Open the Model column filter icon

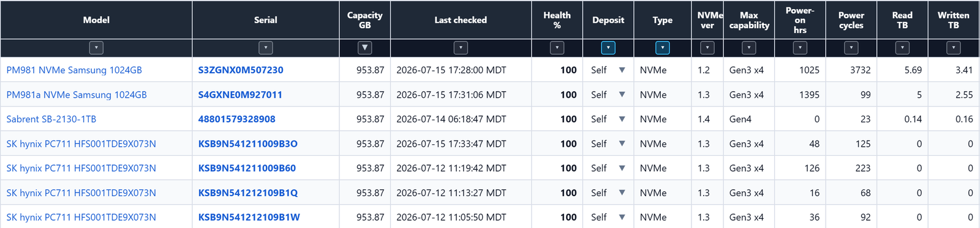(x=96, y=48)
